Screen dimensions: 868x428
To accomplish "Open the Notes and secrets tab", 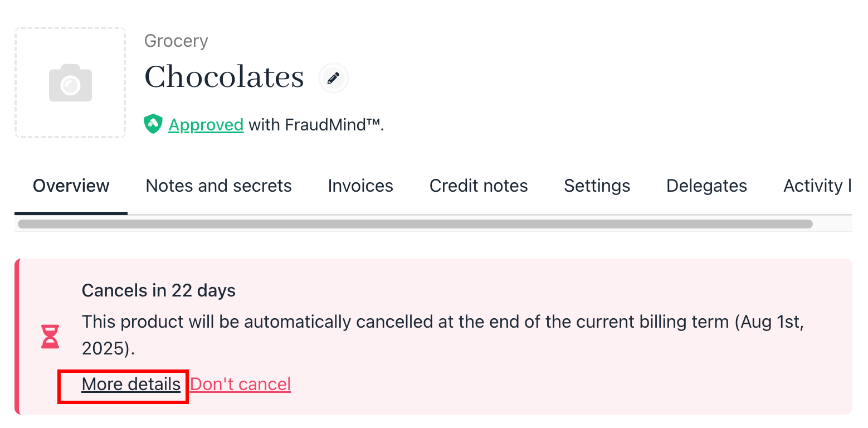I will [219, 186].
